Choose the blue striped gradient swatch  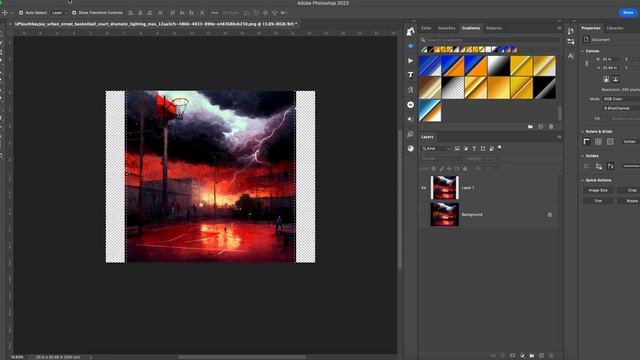coord(430,66)
